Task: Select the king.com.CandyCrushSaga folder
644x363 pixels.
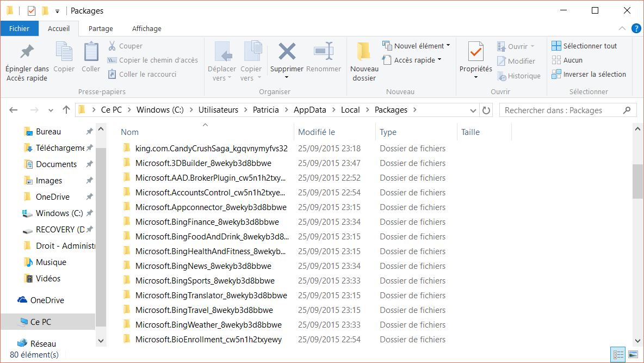Action: coord(212,149)
